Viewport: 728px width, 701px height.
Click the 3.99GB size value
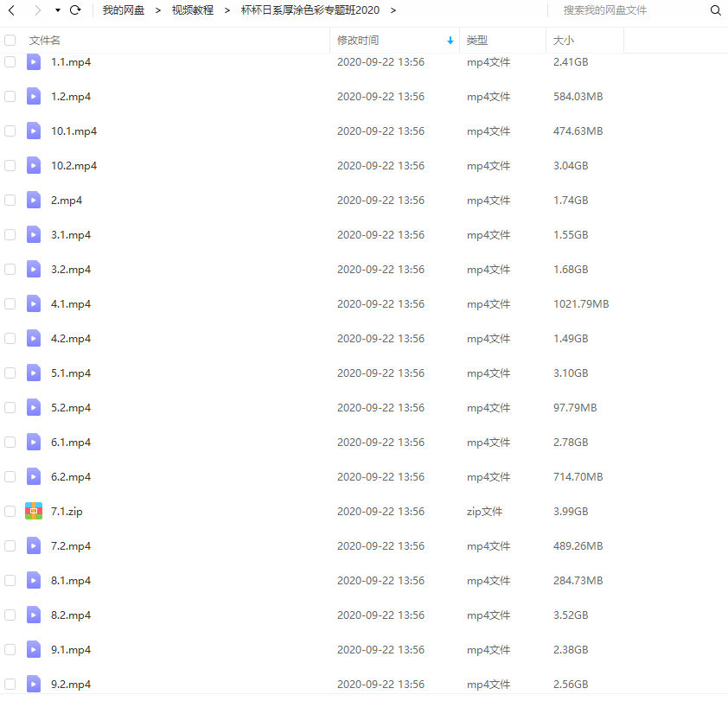click(x=571, y=511)
